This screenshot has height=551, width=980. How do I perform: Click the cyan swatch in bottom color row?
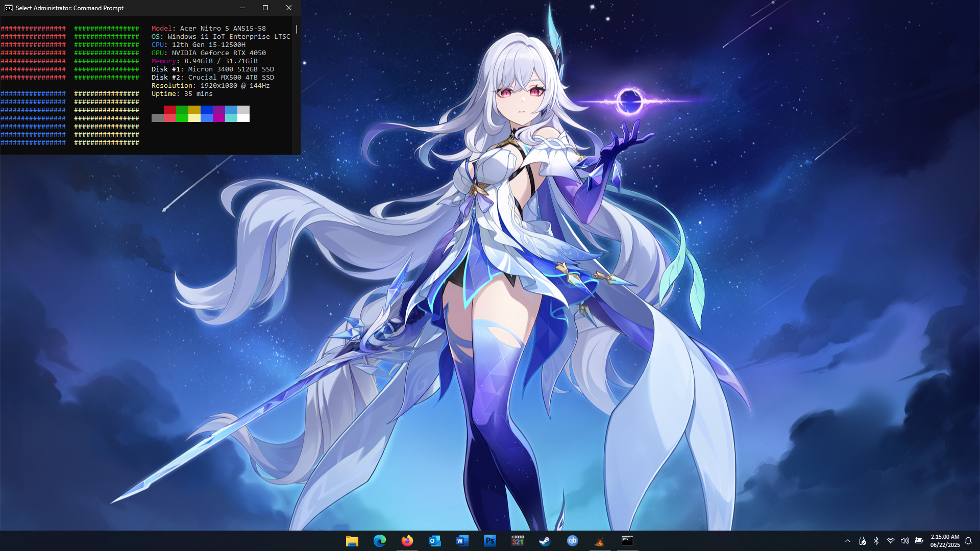tap(231, 118)
